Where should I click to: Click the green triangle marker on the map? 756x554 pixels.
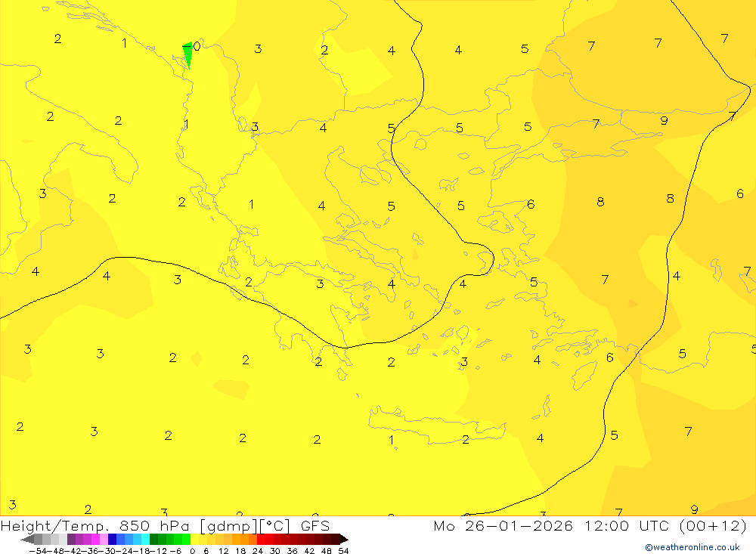[x=188, y=54]
